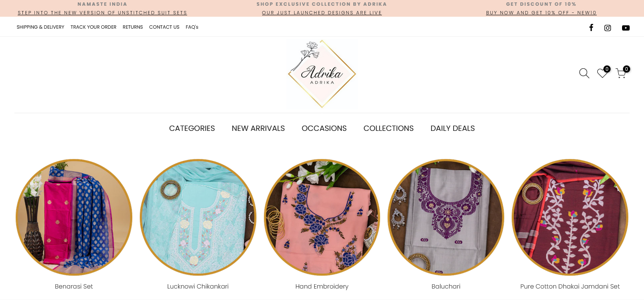The height and width of the screenshot is (300, 644).
Task: Open the search magnifier icon
Action: click(x=584, y=74)
